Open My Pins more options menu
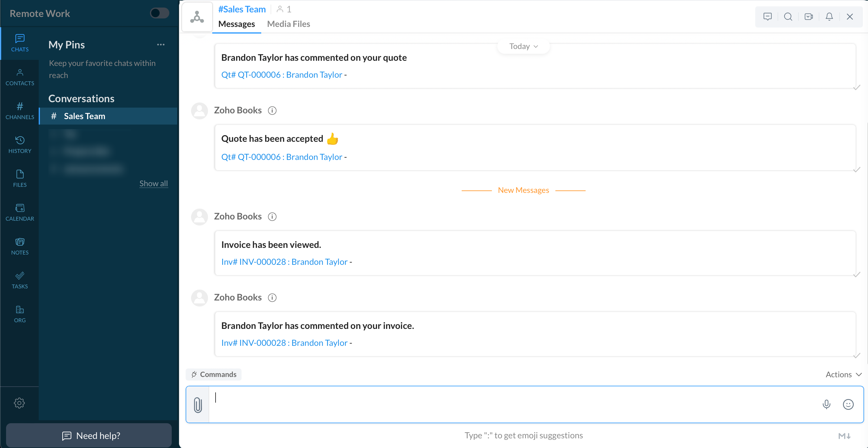Screen dimensions: 868x448 pyautogui.click(x=161, y=44)
